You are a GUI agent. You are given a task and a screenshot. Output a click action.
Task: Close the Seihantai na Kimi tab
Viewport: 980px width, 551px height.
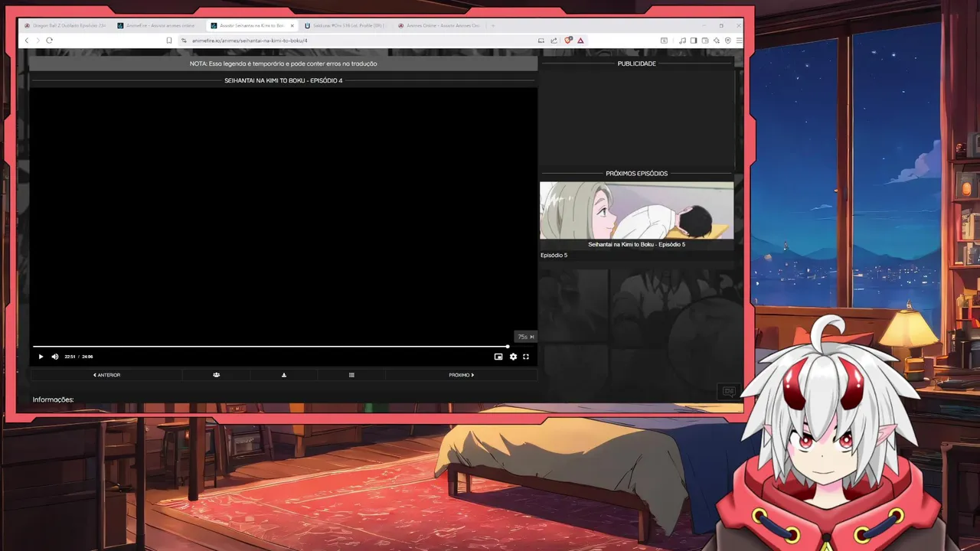pos(292,25)
